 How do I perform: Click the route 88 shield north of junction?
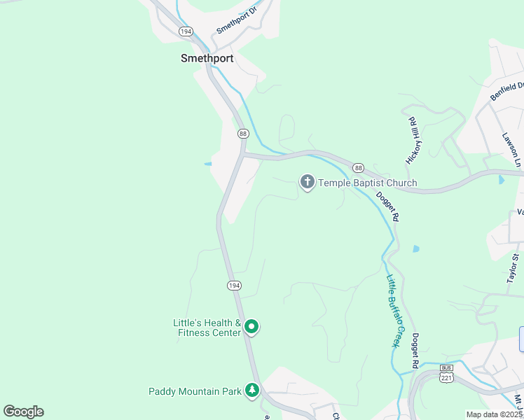[243, 134]
